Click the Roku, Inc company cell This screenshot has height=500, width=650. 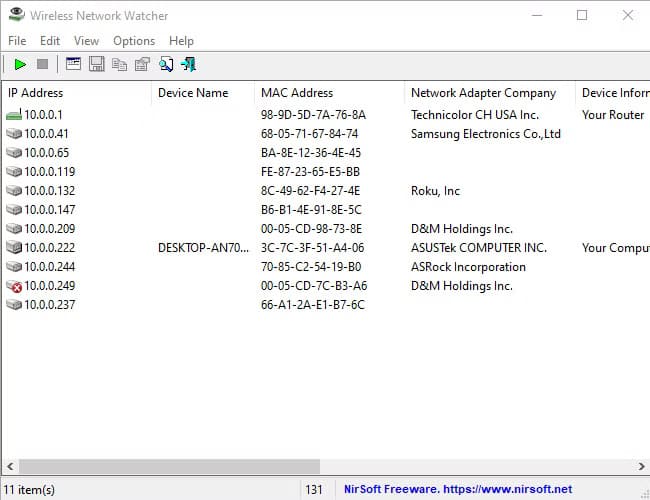435,191
